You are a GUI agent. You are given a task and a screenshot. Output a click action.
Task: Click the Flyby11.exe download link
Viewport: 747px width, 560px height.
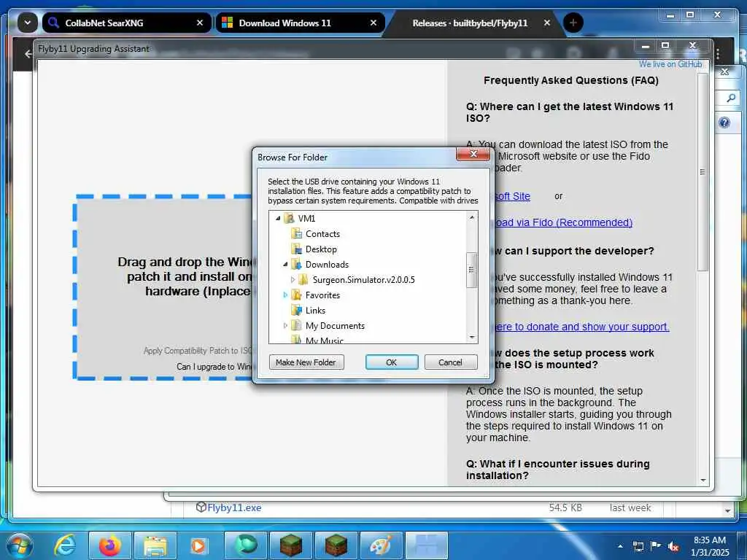[x=234, y=507]
